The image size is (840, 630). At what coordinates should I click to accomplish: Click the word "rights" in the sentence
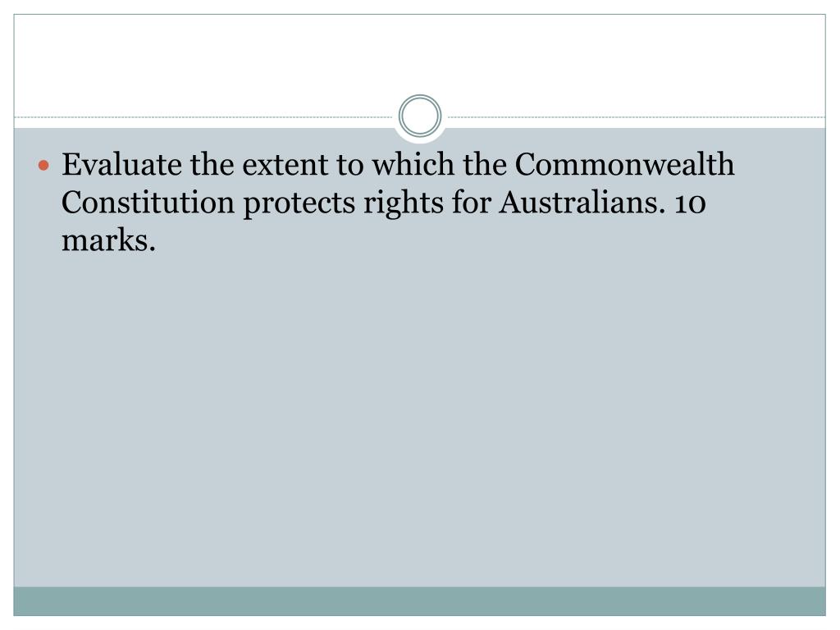point(404,204)
